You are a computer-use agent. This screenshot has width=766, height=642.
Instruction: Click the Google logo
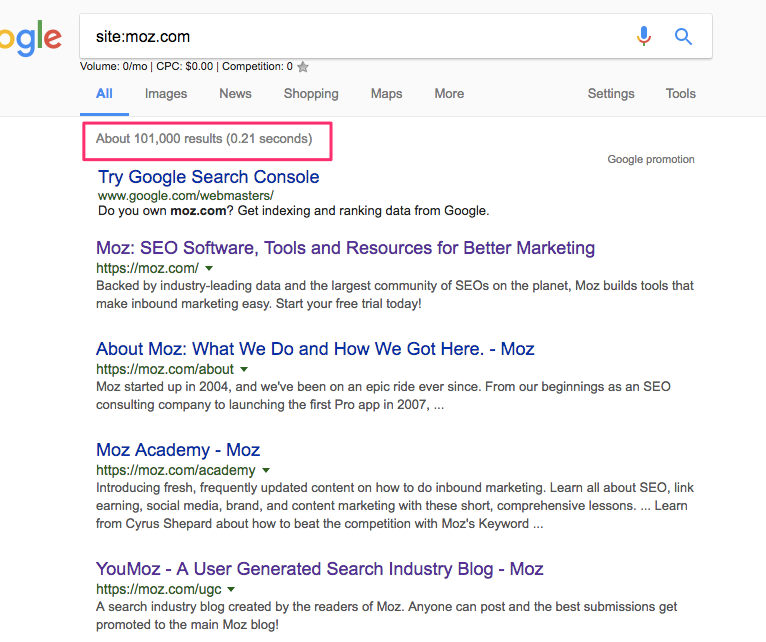[30, 38]
